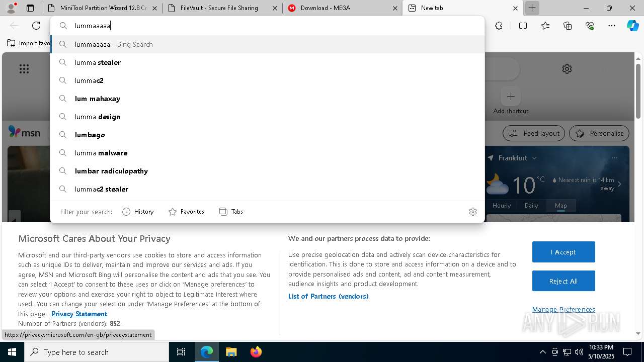Select 'lumma stealer' suggestion
The image size is (644, 362).
click(267, 62)
